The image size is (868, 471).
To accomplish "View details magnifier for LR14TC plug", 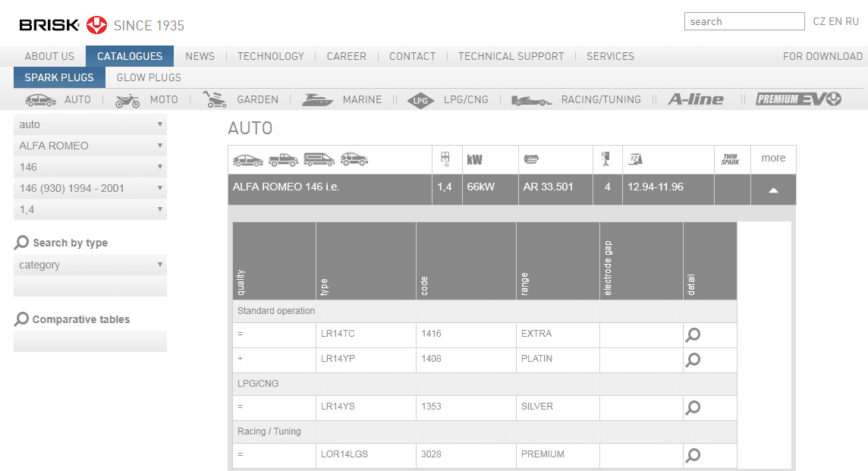I will (x=692, y=335).
